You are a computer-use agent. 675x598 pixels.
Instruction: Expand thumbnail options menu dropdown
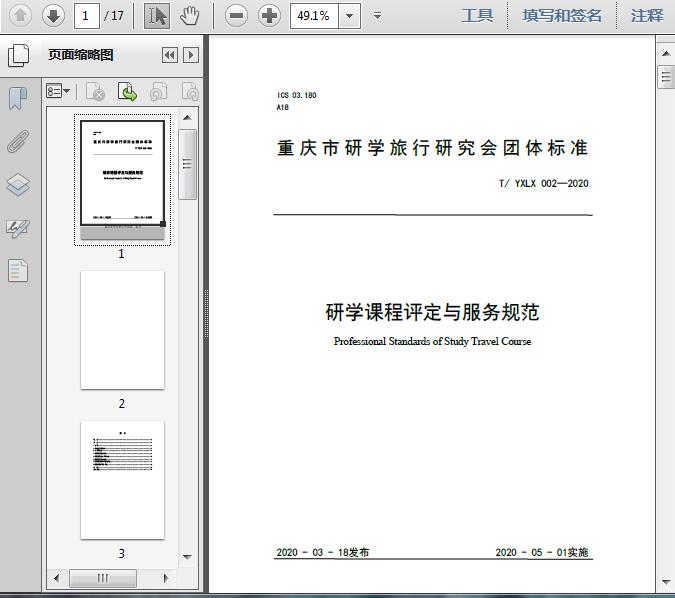tap(58, 91)
